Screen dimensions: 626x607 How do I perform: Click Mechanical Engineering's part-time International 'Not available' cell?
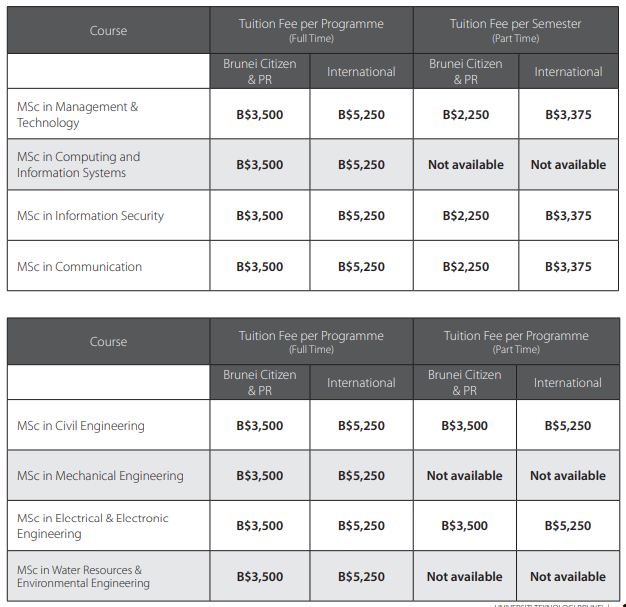point(568,476)
